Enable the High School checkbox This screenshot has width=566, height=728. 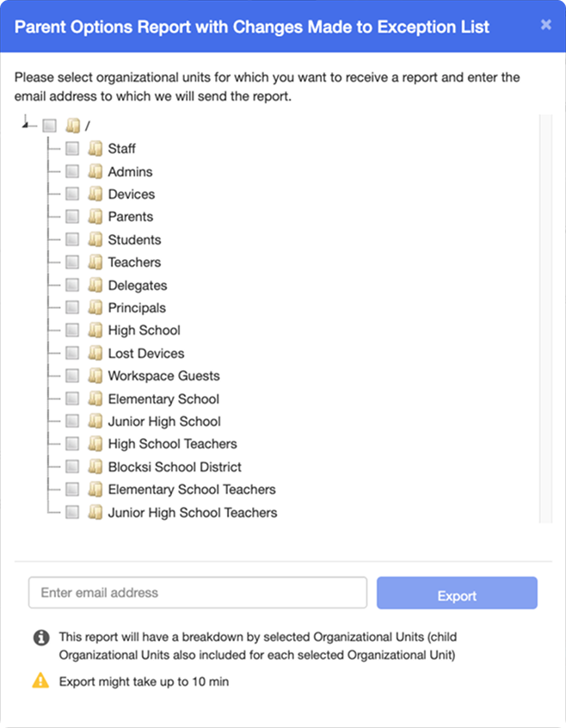click(72, 330)
